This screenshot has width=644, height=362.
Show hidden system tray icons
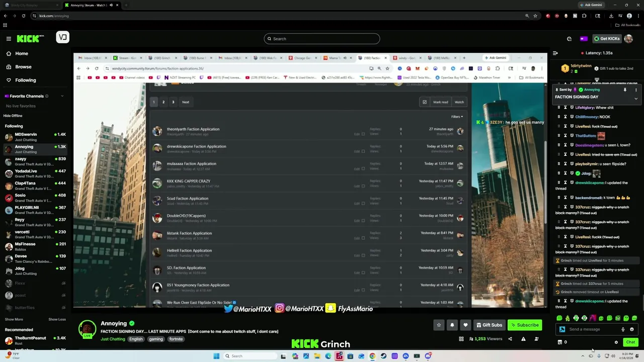pos(583,356)
